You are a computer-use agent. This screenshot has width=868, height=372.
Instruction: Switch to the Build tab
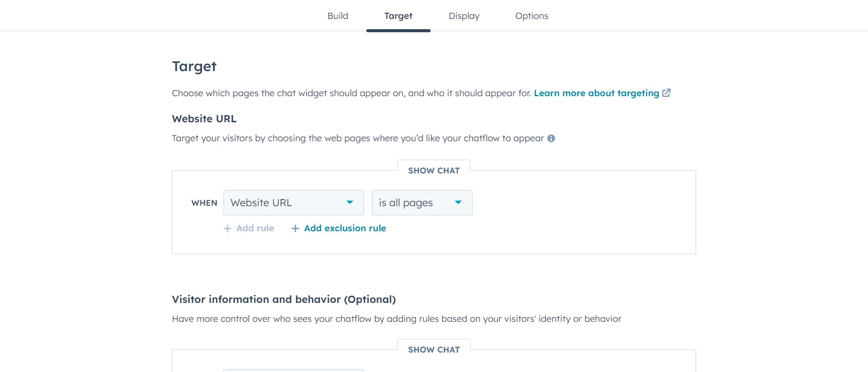coord(338,16)
